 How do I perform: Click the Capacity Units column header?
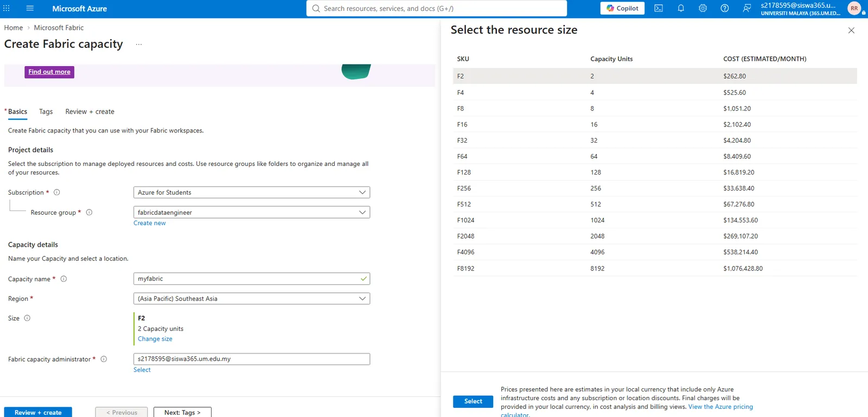[x=611, y=59]
